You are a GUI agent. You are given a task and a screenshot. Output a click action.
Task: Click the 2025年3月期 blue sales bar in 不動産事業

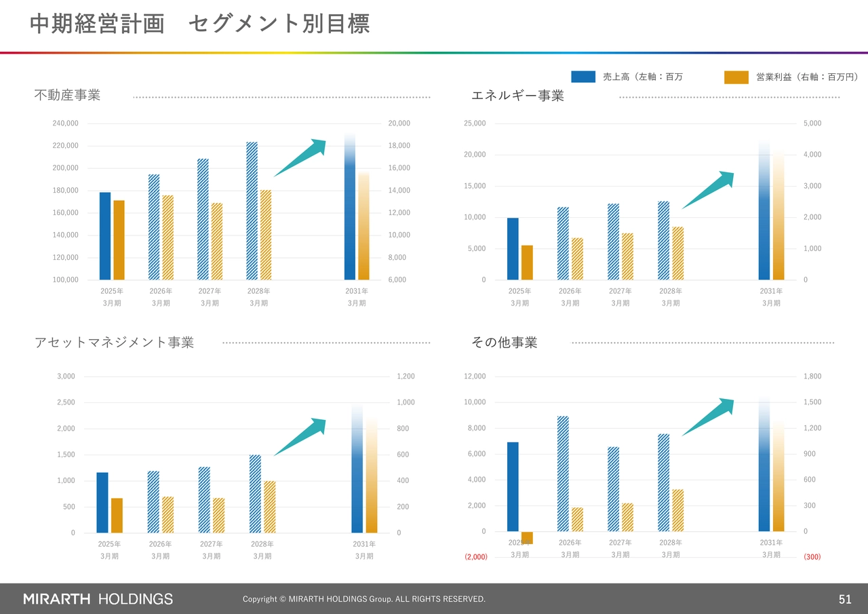coord(105,236)
